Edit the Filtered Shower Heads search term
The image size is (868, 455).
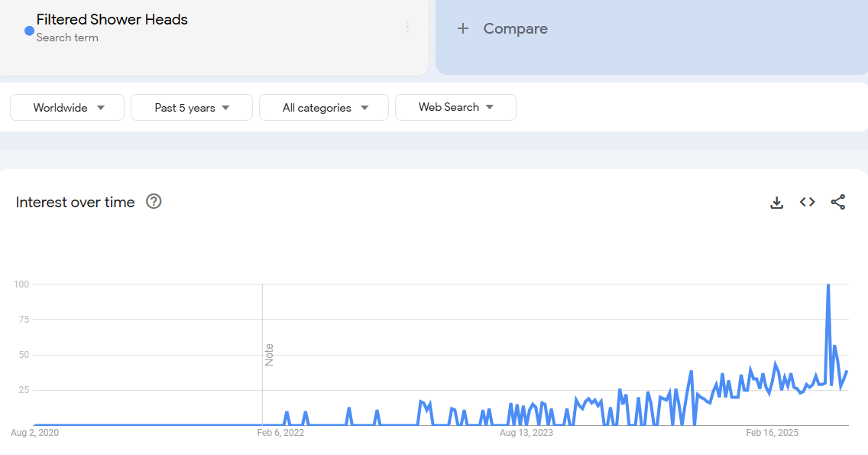[x=112, y=20]
